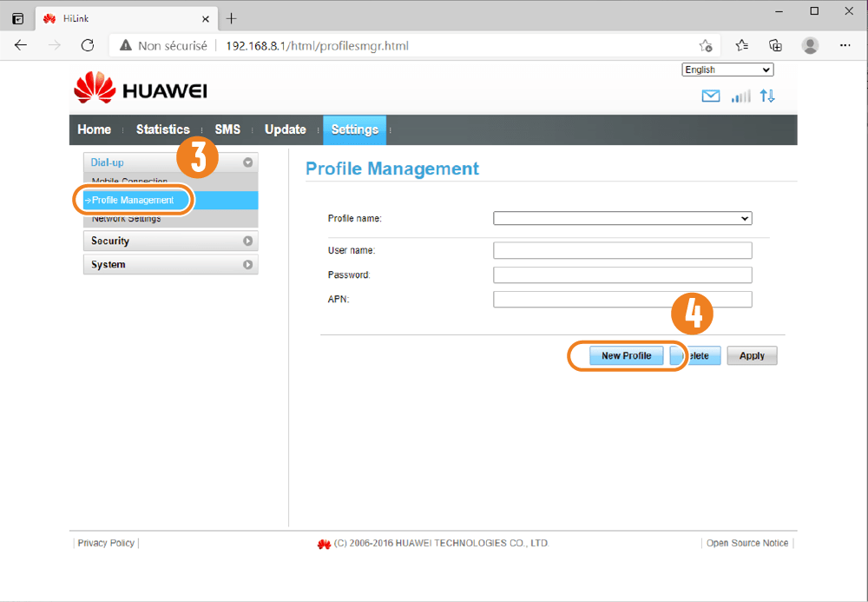
Task: Click the Non sécurisé warning icon
Action: pos(126,45)
